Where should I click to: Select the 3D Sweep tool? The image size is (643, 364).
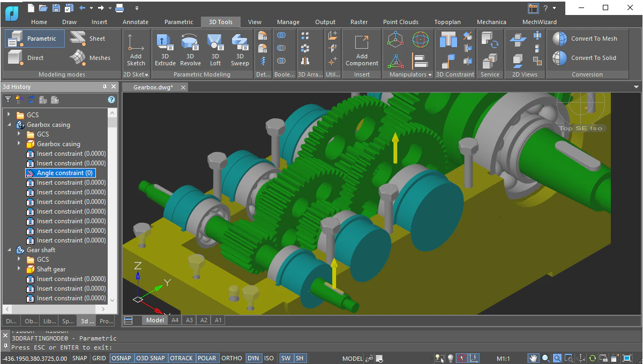240,48
